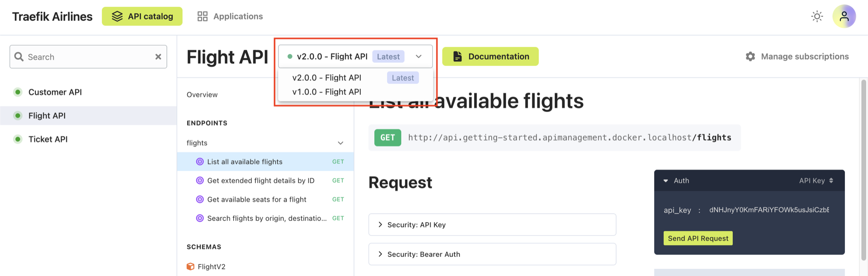Click the gear icon by Manage subscriptions
This screenshot has height=276, width=868.
click(750, 56)
